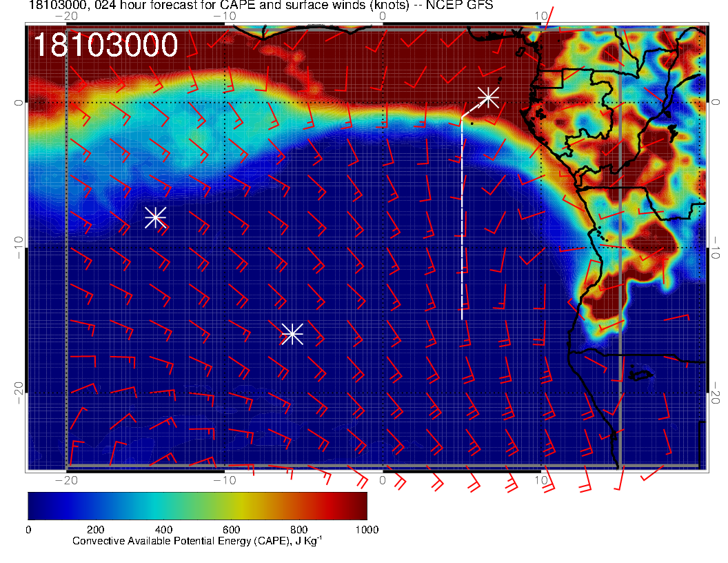Click the right axis latitude label -20
Image resolution: width=728 pixels, height=563 pixels.
coord(716,393)
